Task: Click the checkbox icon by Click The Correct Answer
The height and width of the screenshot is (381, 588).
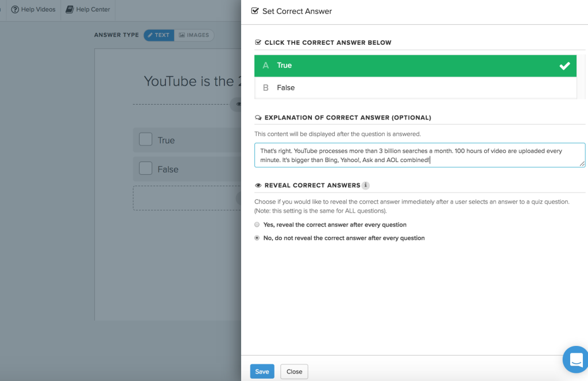Action: 258,43
